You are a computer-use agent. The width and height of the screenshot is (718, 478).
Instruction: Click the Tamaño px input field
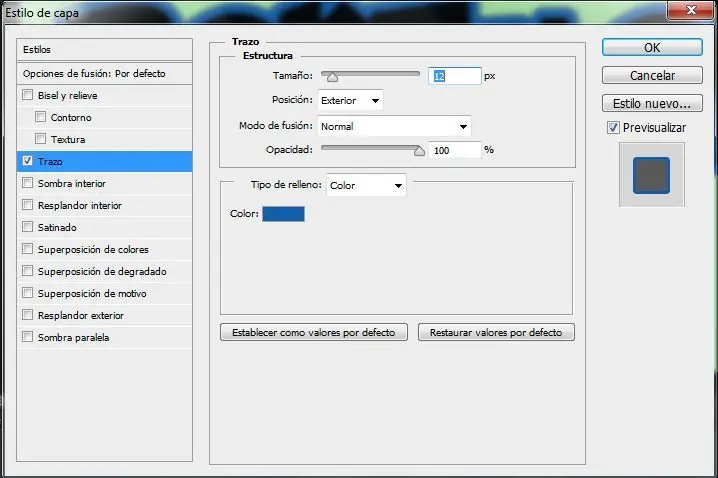pos(455,76)
